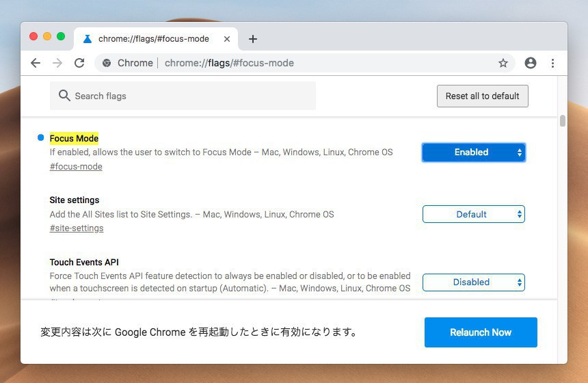This screenshot has height=383, width=588.
Task: Click the Site settings description text
Action: [x=191, y=215]
